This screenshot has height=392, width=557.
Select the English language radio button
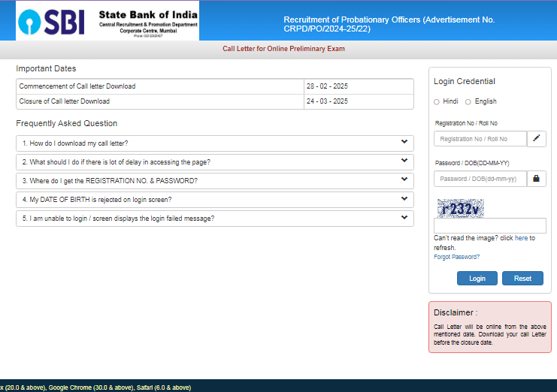pyautogui.click(x=468, y=101)
